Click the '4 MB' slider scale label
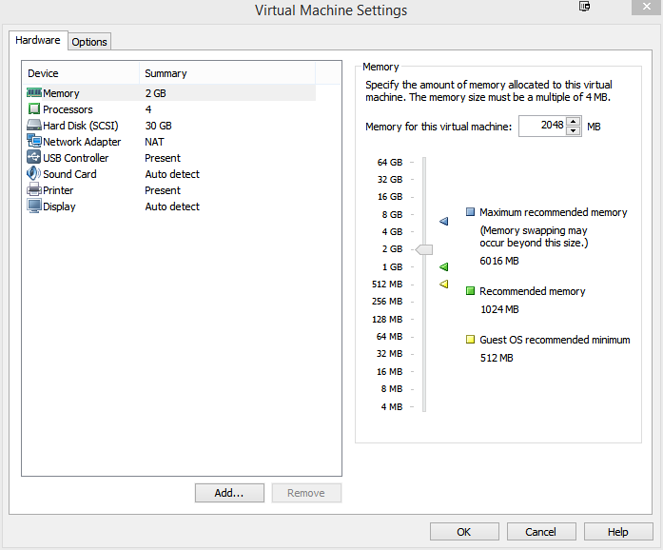Image resolution: width=663 pixels, height=550 pixels. (x=392, y=407)
